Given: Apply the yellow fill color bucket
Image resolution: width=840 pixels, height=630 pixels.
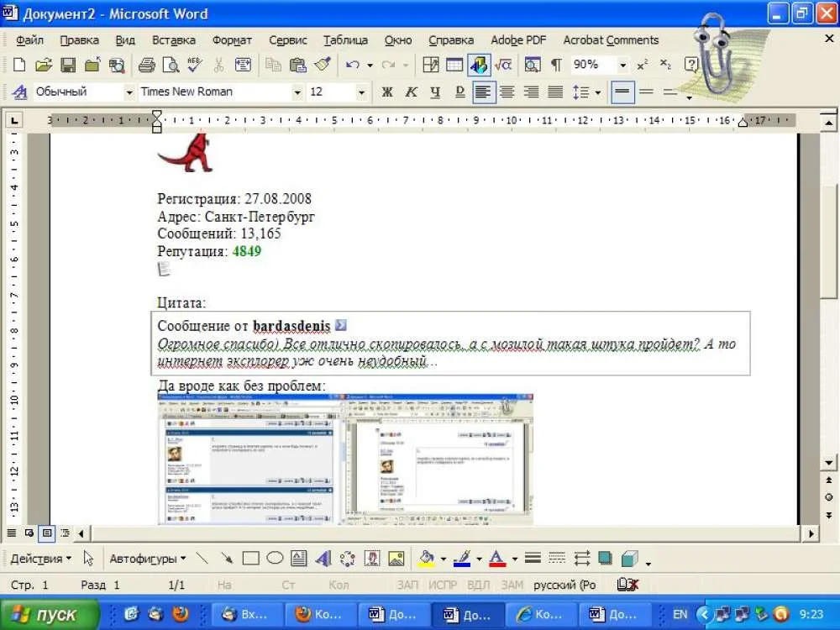Looking at the screenshot, I should click(x=427, y=559).
